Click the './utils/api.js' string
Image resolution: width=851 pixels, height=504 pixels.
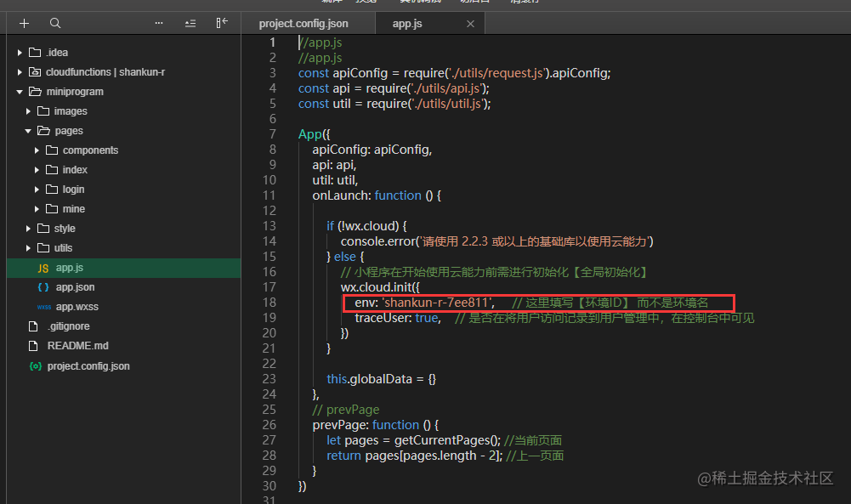pyautogui.click(x=446, y=88)
